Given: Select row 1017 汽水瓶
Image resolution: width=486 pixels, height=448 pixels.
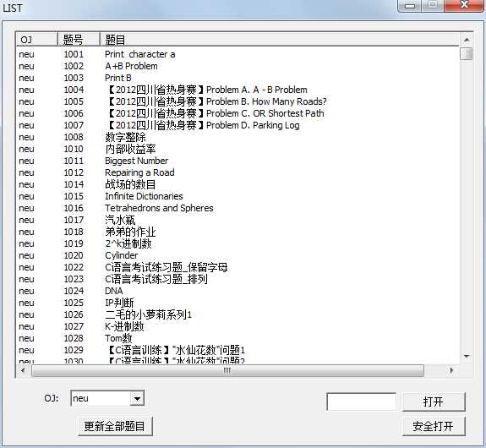Looking at the screenshot, I should tap(238, 220).
